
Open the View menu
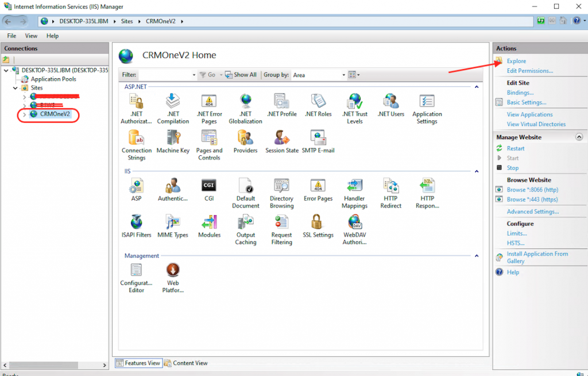point(31,36)
